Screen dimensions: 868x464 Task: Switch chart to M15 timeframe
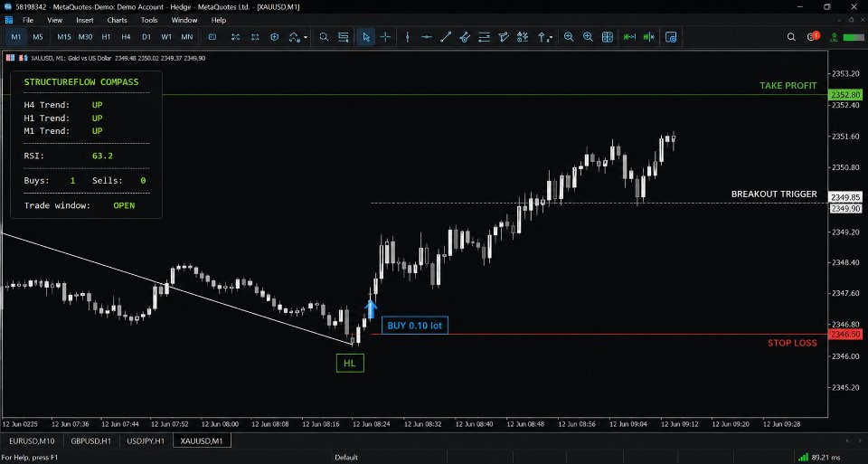(63, 37)
